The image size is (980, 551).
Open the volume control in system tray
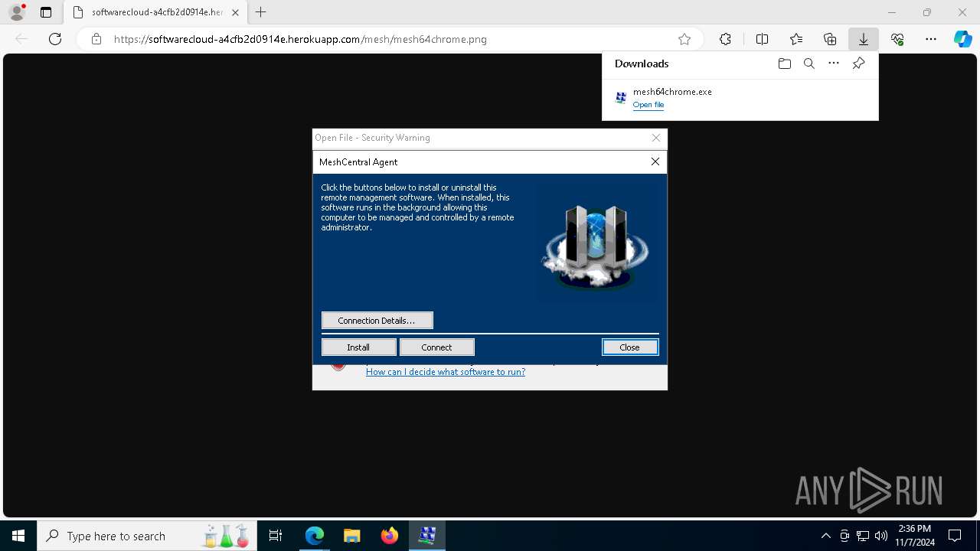pyautogui.click(x=881, y=536)
